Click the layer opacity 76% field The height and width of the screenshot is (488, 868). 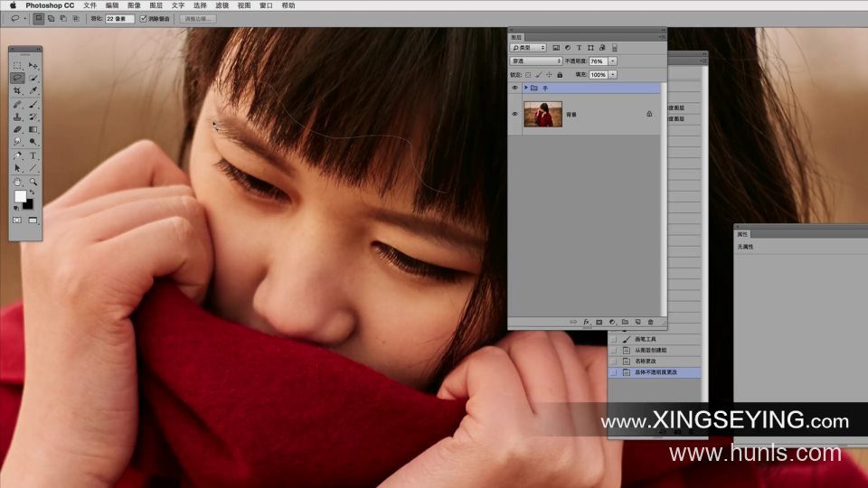tap(599, 61)
